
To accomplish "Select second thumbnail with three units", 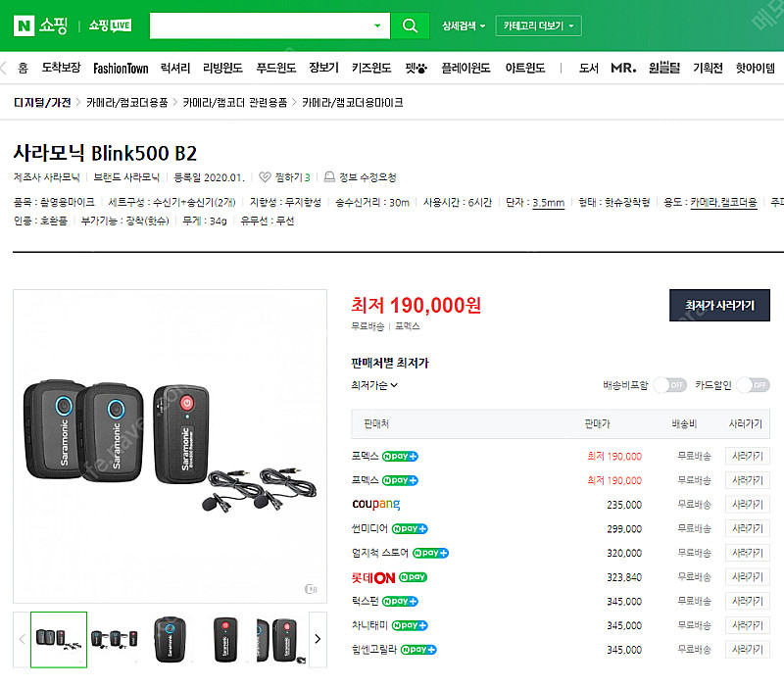I will (x=115, y=639).
